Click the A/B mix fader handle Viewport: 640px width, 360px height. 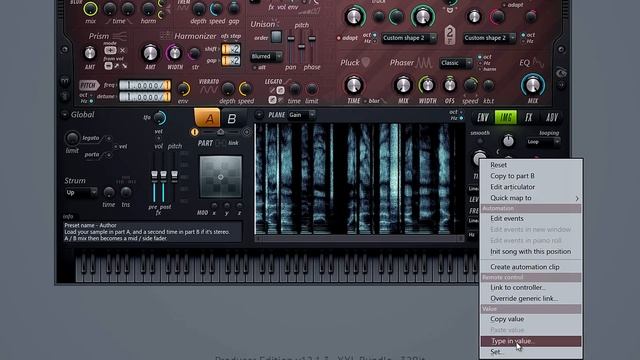coord(220,132)
